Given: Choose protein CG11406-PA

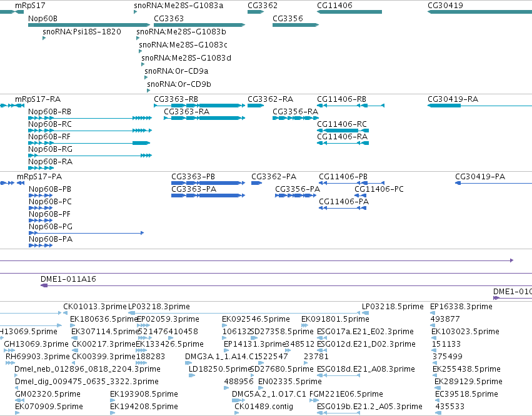Looking at the screenshot, I should coord(344,202).
